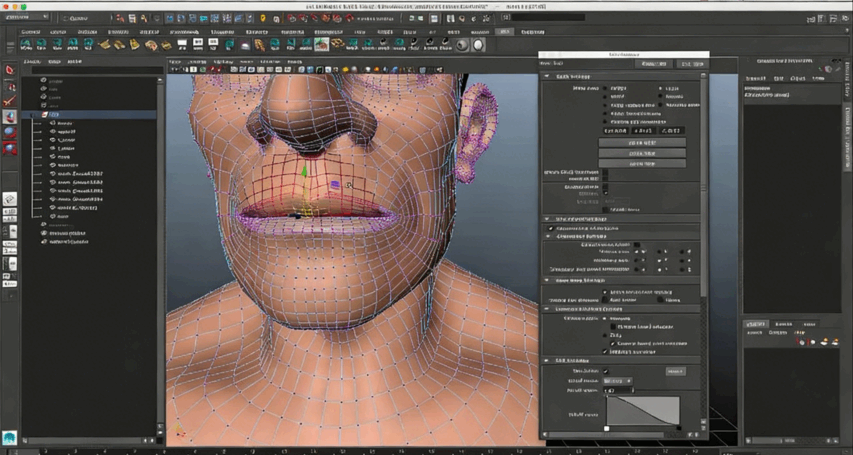Activate the Lasso Select tool in the toolbox
Image resolution: width=853 pixels, height=455 pixels.
click(10, 86)
